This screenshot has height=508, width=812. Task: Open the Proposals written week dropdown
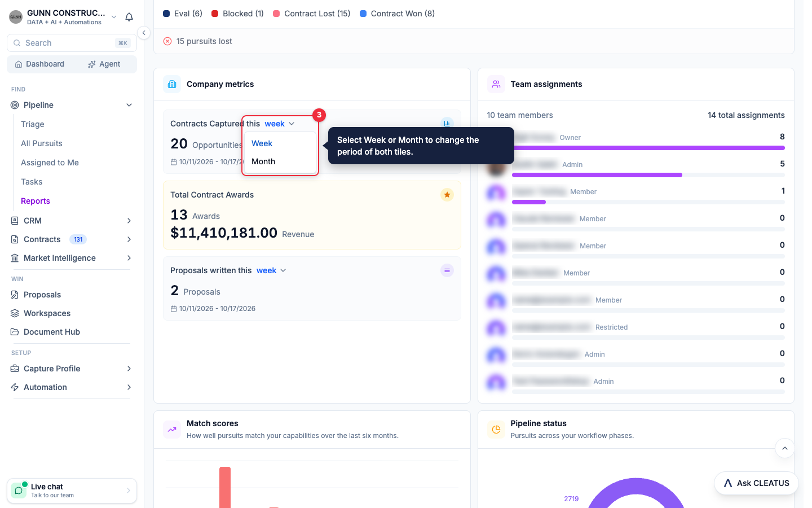coord(271,270)
